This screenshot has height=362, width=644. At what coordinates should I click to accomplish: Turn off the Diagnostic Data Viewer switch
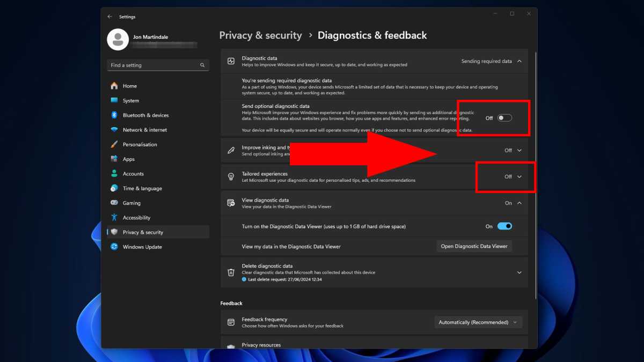click(x=504, y=226)
